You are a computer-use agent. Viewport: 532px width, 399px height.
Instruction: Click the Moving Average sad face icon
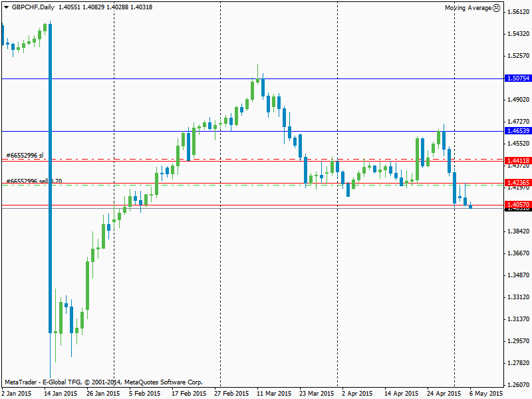(496, 8)
